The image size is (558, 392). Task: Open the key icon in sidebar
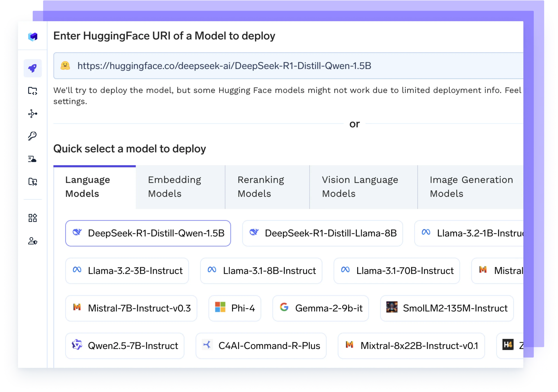tap(33, 136)
